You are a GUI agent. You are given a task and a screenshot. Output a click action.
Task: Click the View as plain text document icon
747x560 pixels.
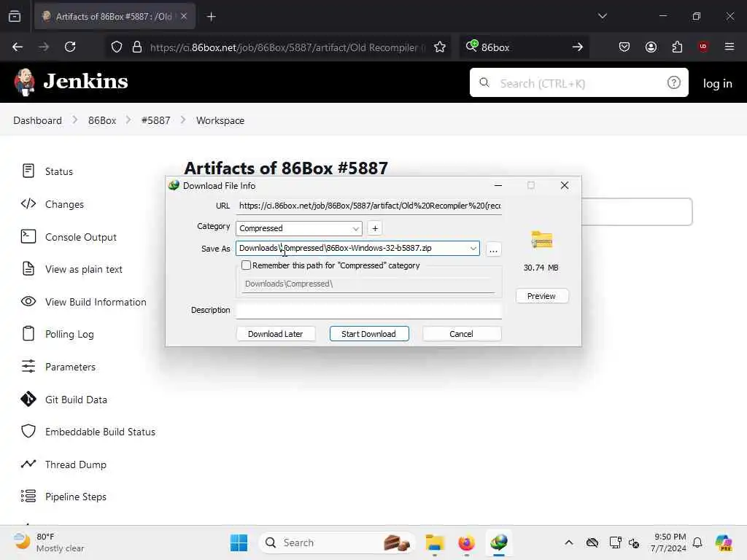pos(28,268)
